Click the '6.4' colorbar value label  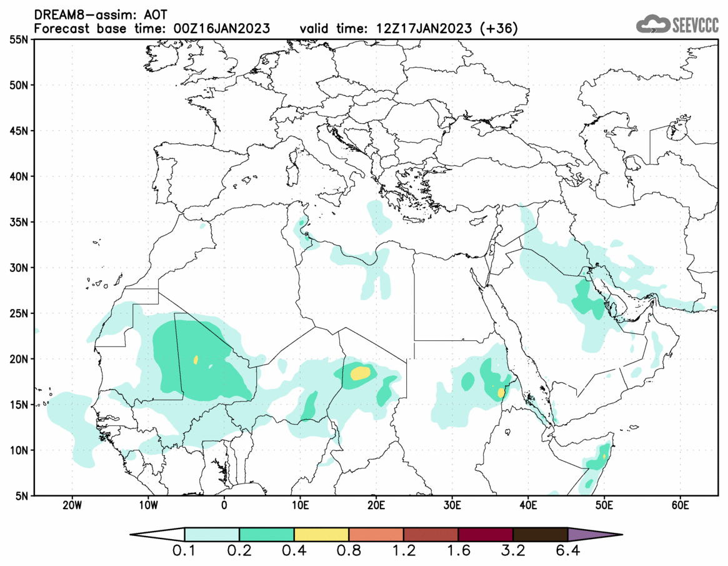click(568, 551)
